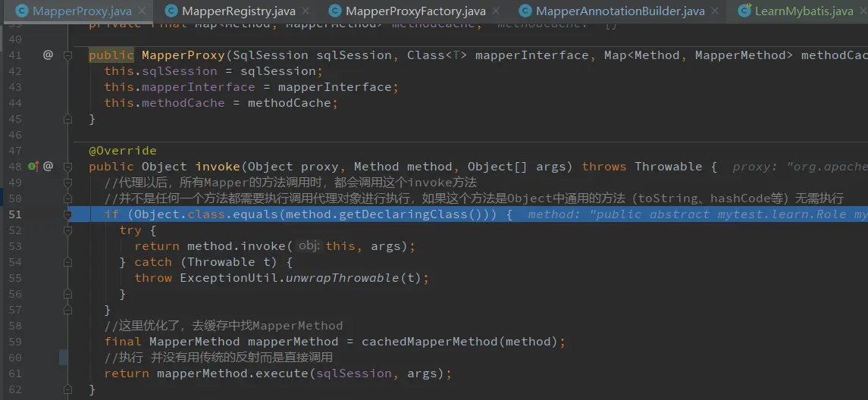Click the implements-method gutter icon on line 48
This screenshot has width=868, height=400.
coord(33,166)
